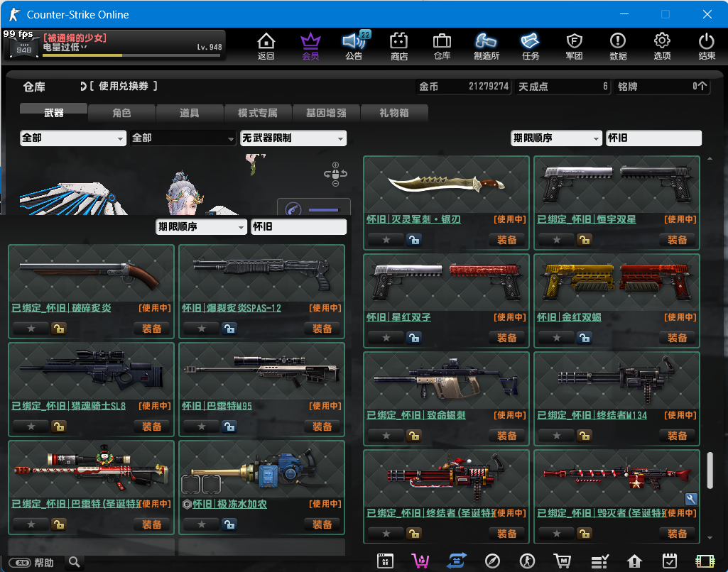Toggle favorite star on 星红双子
Viewport: 728px width, 572px height.
pos(386,338)
